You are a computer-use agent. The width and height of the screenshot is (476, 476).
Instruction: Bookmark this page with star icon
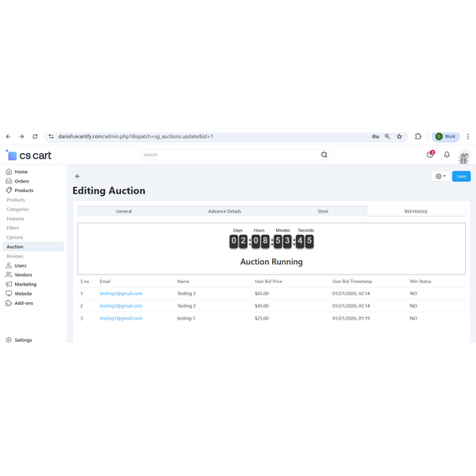point(399,136)
